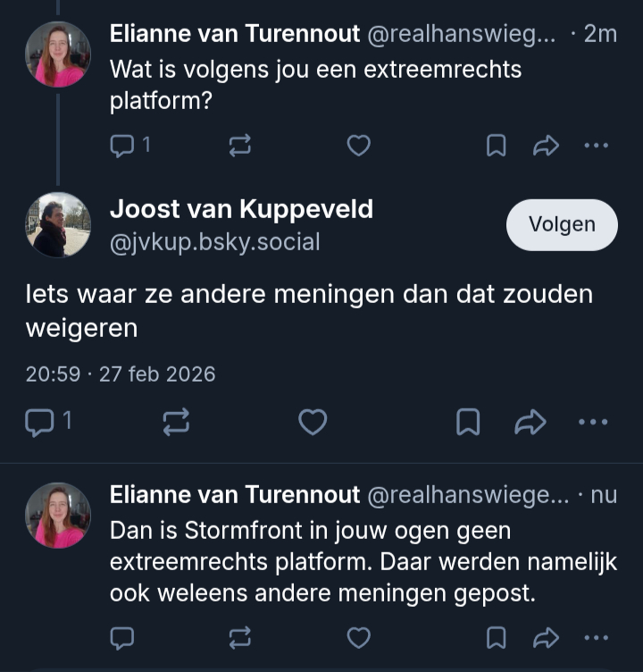643x672 pixels.
Task: Open Elianne's avatar on the Stormfront post
Action: (x=58, y=515)
